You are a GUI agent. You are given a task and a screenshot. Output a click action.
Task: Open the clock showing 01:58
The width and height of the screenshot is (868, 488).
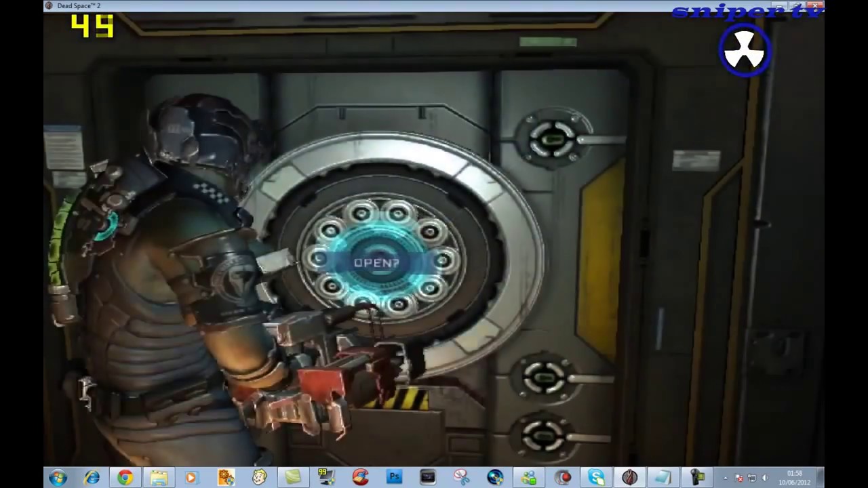(x=795, y=477)
